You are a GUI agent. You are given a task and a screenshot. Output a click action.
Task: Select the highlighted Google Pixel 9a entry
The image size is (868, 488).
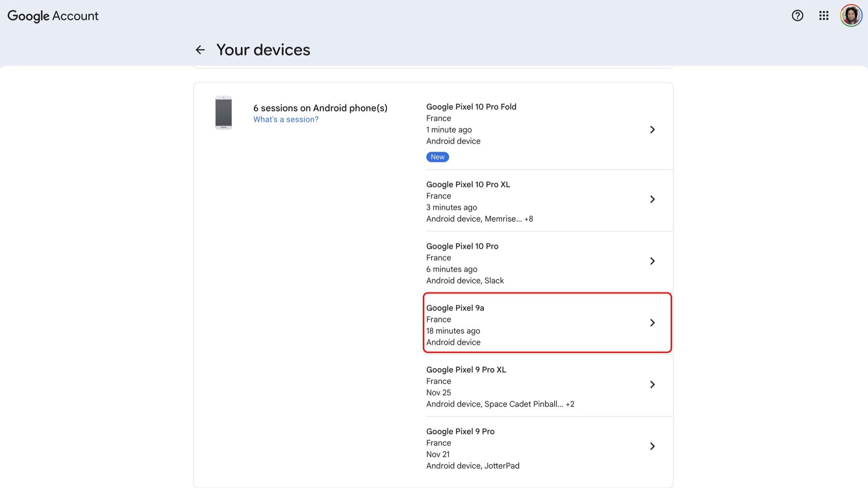point(548,323)
